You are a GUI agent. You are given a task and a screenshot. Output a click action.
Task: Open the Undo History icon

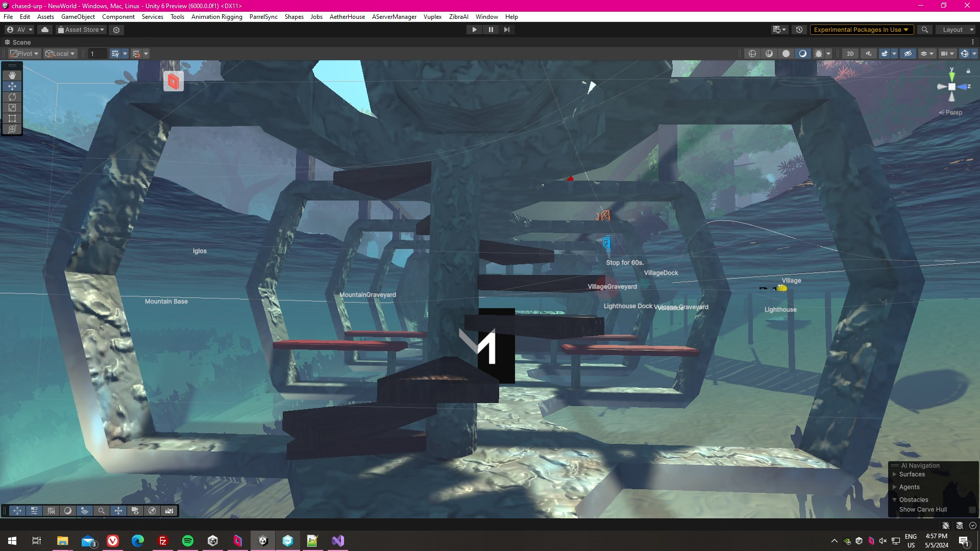tap(799, 30)
